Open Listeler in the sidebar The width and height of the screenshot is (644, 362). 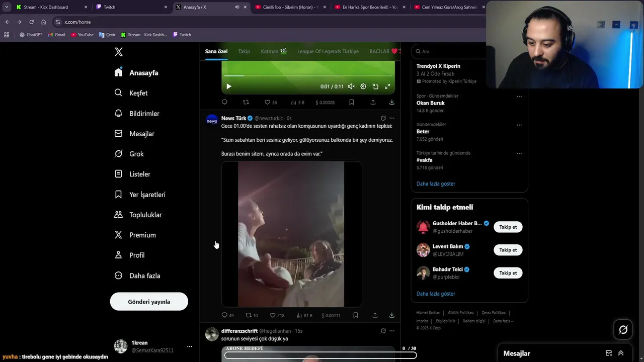pyautogui.click(x=132, y=174)
